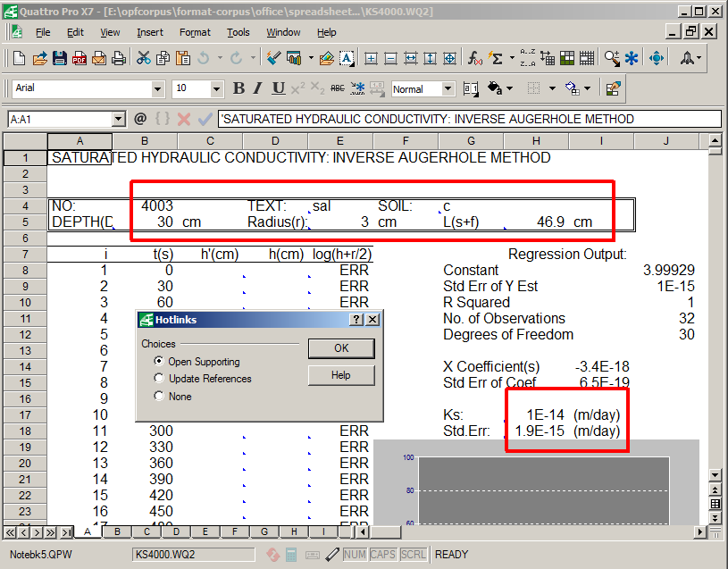
Task: Select the Open Supporting radio option
Action: [160, 362]
